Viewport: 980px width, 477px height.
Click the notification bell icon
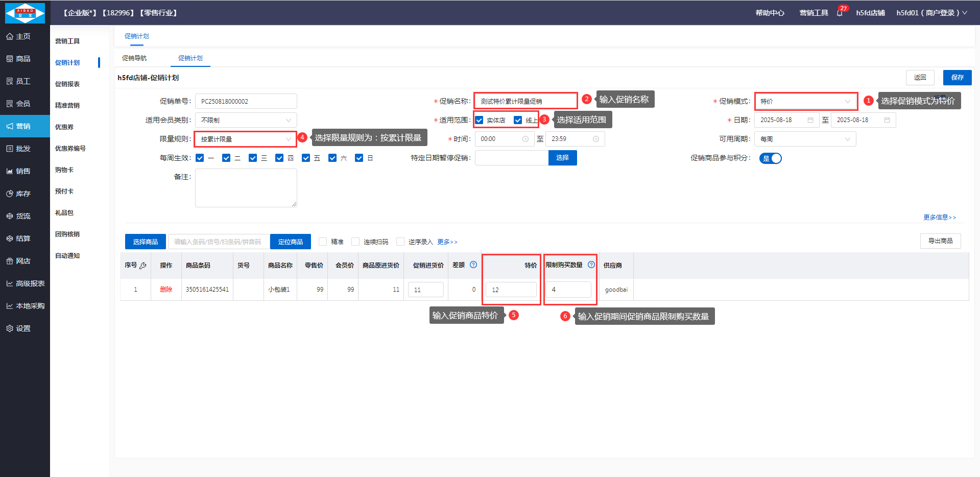click(840, 13)
